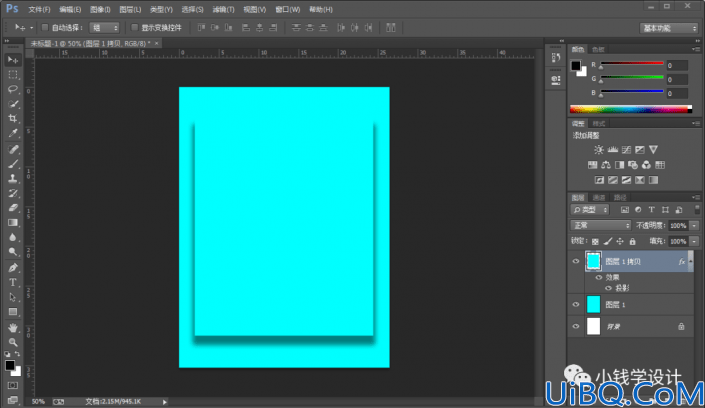This screenshot has width=705, height=408.
Task: Select the Zoom tool
Action: [13, 342]
